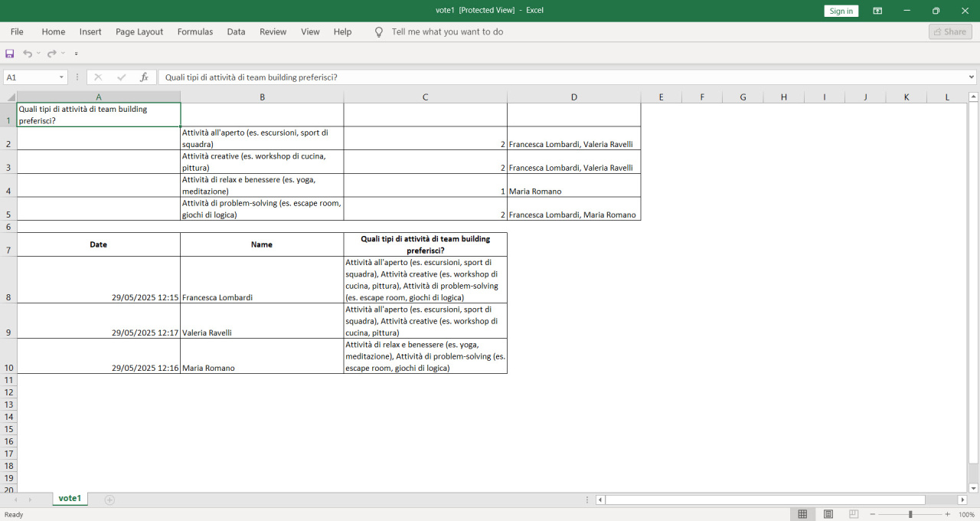Save the workbook from Quick Access Toolbar

(x=10, y=54)
